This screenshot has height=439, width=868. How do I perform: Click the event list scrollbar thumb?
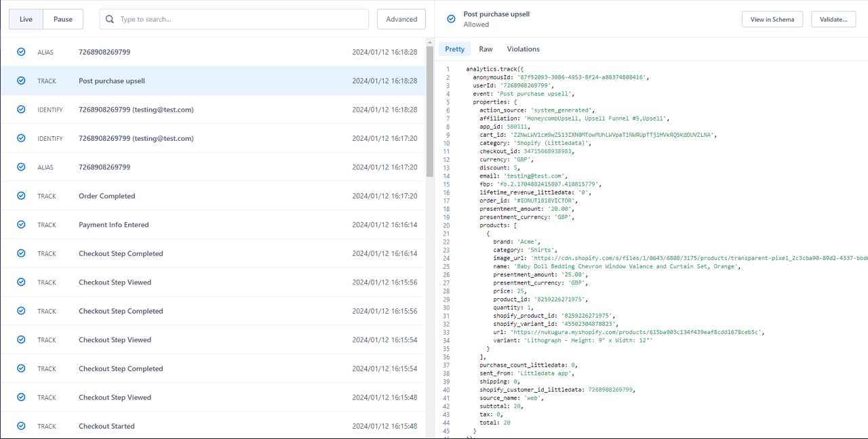(x=429, y=112)
